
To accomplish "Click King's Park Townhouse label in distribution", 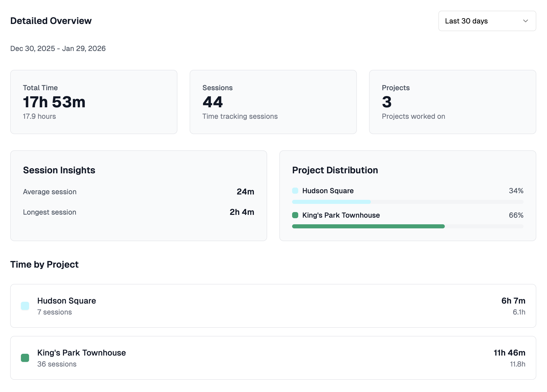I will point(341,215).
